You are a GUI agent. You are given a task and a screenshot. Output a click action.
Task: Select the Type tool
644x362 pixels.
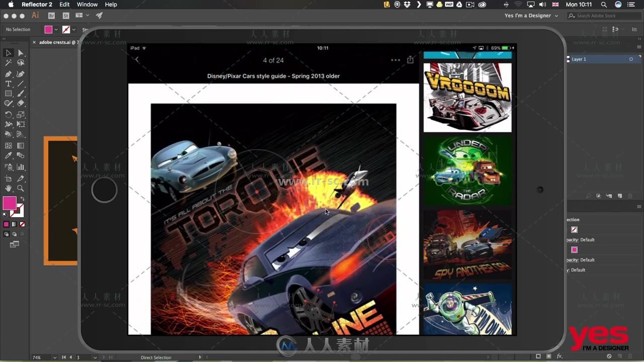pos(9,83)
